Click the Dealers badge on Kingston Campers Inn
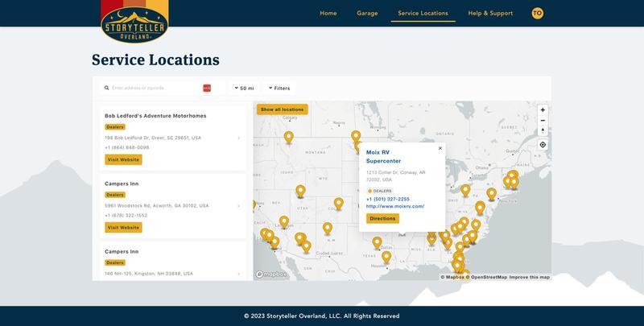This screenshot has height=326, width=644. pos(115,262)
